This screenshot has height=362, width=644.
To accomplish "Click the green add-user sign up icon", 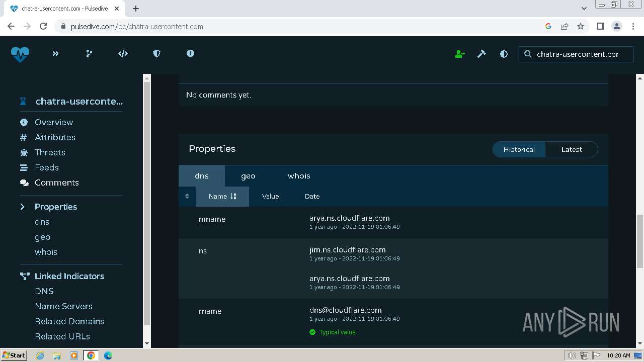I will 460,54.
